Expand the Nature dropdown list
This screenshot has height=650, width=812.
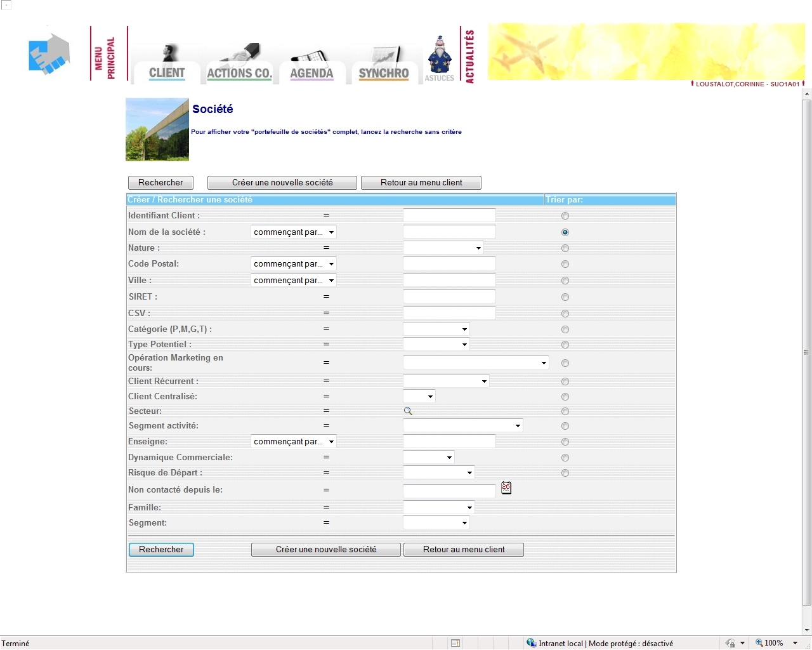(443, 248)
